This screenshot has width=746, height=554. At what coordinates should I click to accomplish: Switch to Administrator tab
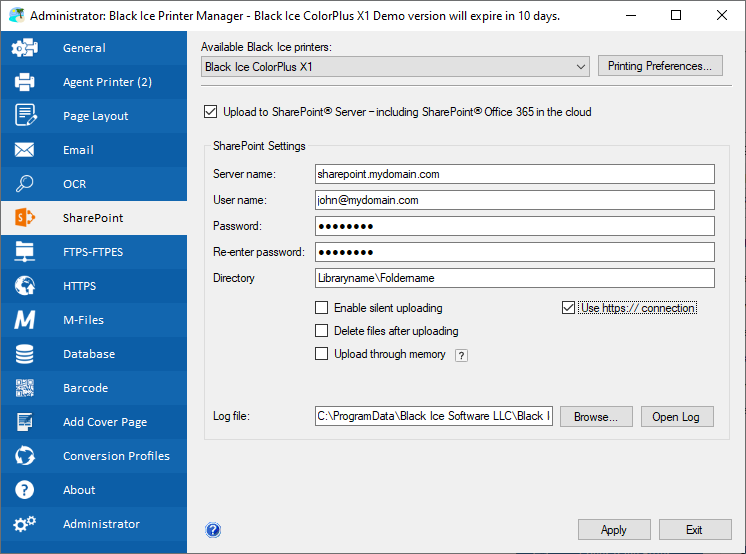(x=94, y=524)
